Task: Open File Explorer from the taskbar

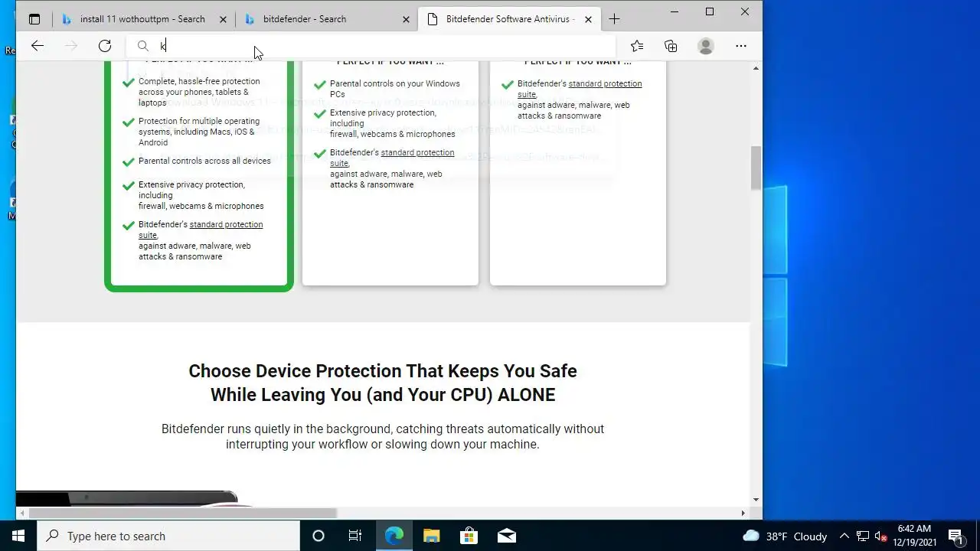Action: (x=431, y=536)
